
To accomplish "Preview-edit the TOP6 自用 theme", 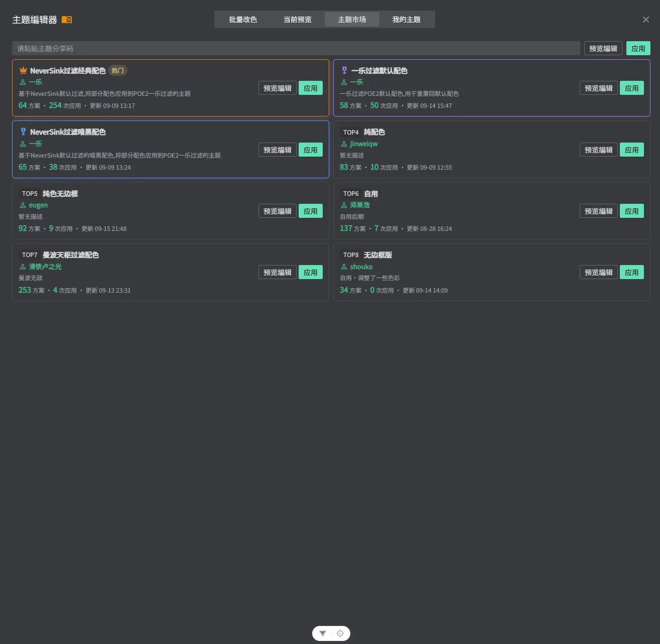I will coord(599,211).
